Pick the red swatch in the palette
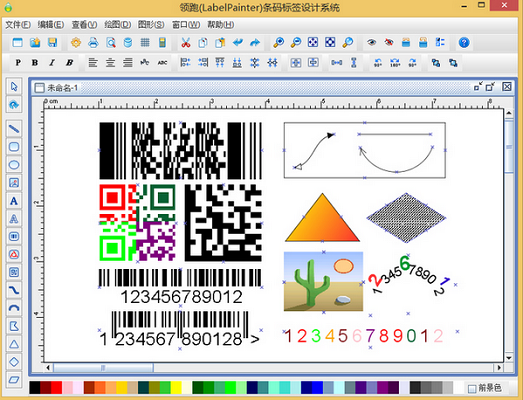 coord(56,388)
